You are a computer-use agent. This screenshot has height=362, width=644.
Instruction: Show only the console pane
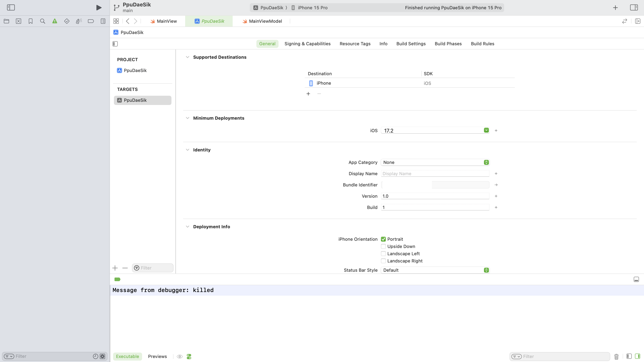[x=638, y=356]
